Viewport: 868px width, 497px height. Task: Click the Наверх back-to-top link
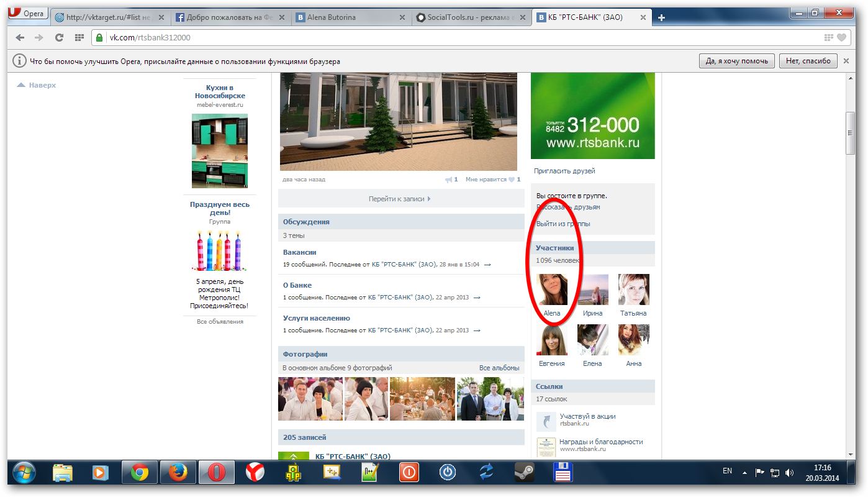[37, 85]
